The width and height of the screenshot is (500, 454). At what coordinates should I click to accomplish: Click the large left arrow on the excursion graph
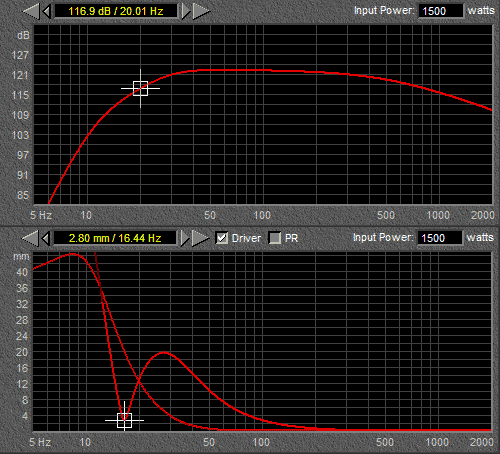click(x=30, y=238)
